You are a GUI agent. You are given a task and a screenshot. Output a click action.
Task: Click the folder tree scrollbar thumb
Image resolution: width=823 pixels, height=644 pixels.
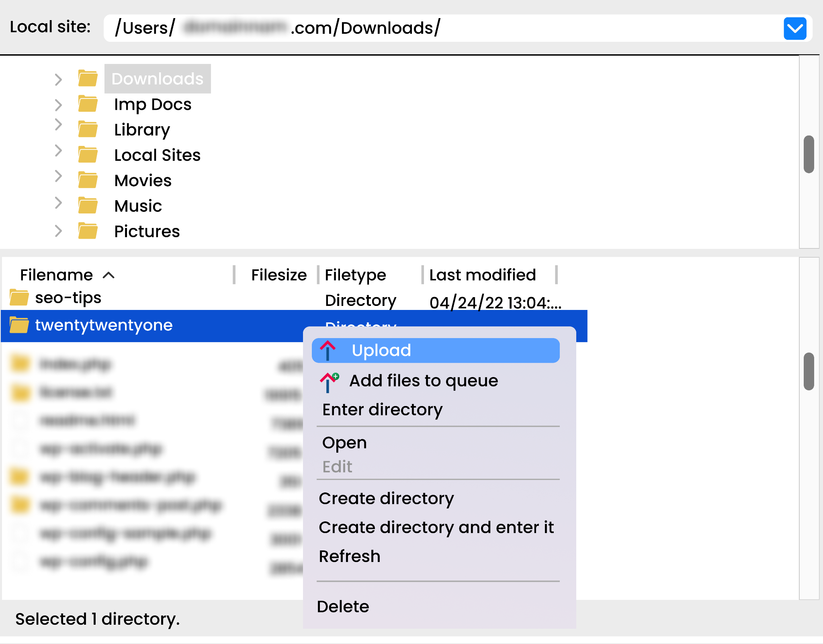click(x=809, y=154)
